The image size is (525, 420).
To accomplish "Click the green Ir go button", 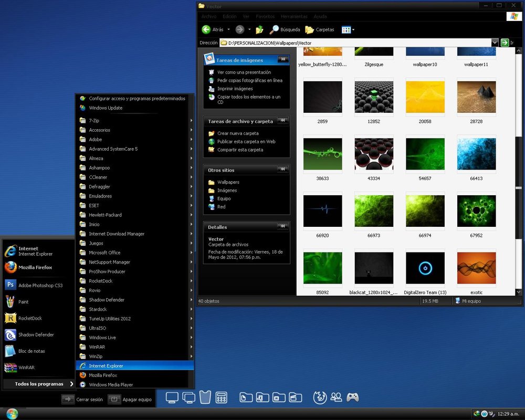I will (x=505, y=43).
